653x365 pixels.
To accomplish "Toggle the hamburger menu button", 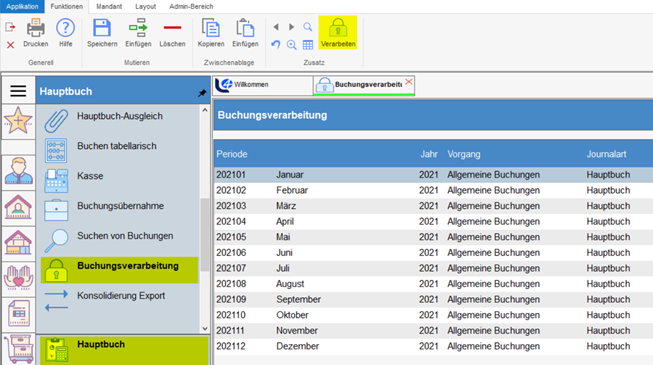I will pyautogui.click(x=18, y=90).
